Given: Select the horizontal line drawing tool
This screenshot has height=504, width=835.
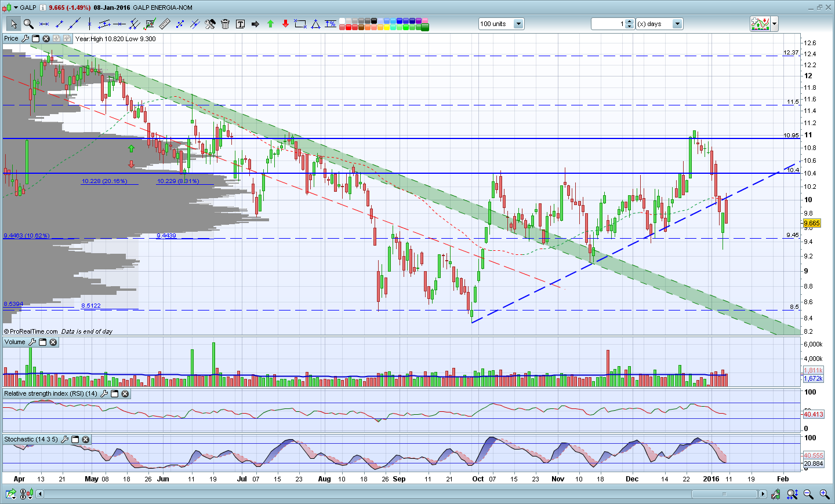Looking at the screenshot, I should pos(119,24).
